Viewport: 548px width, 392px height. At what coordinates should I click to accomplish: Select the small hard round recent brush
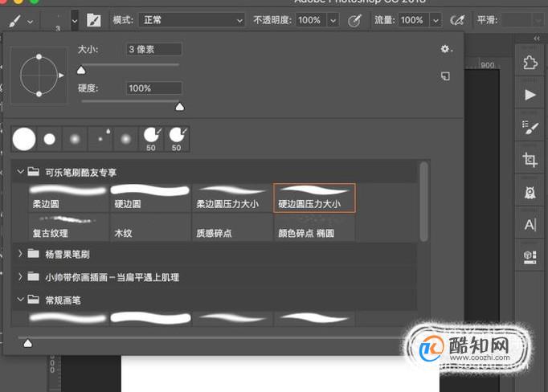pos(50,139)
